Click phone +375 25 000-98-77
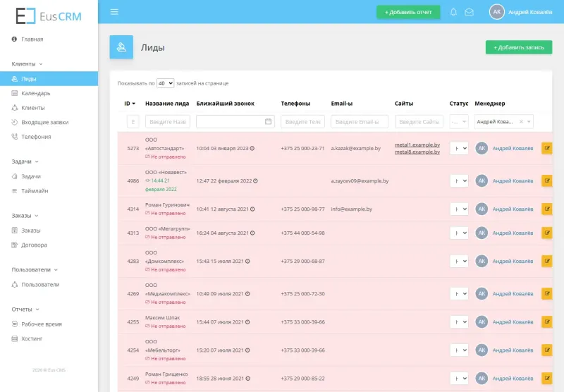This screenshot has height=392, width=564. click(x=303, y=209)
